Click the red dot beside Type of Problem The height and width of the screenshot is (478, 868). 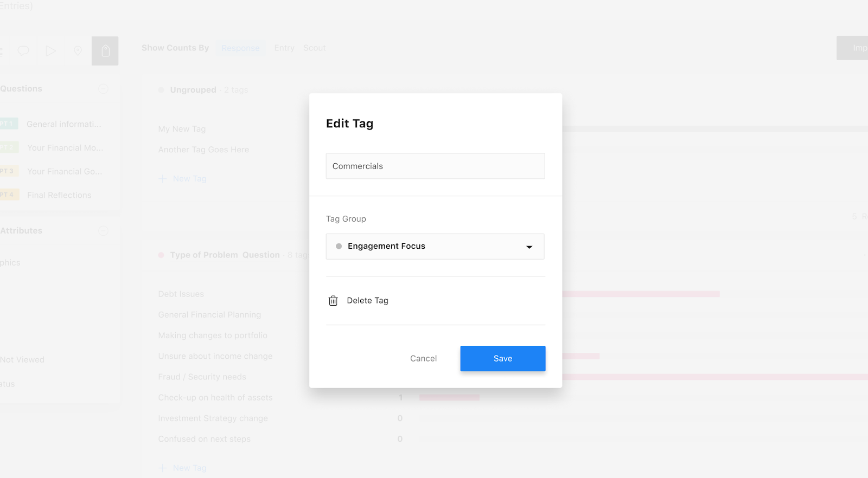point(161,255)
